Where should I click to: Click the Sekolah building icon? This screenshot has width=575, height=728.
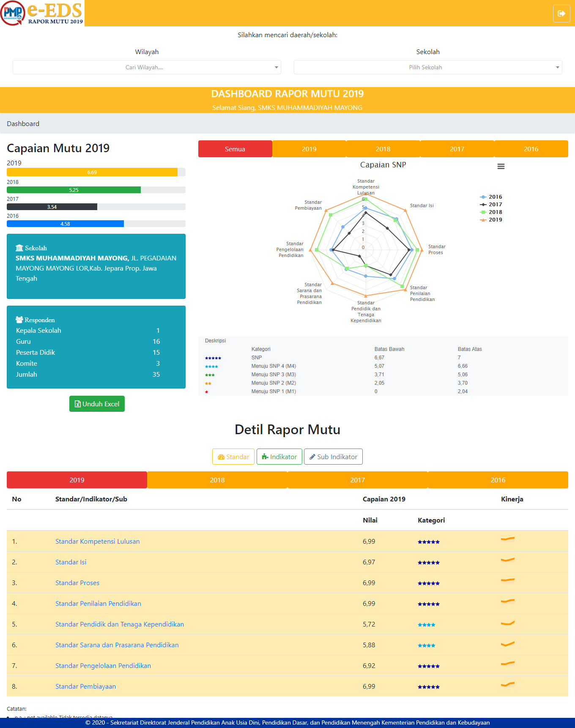[x=19, y=248]
